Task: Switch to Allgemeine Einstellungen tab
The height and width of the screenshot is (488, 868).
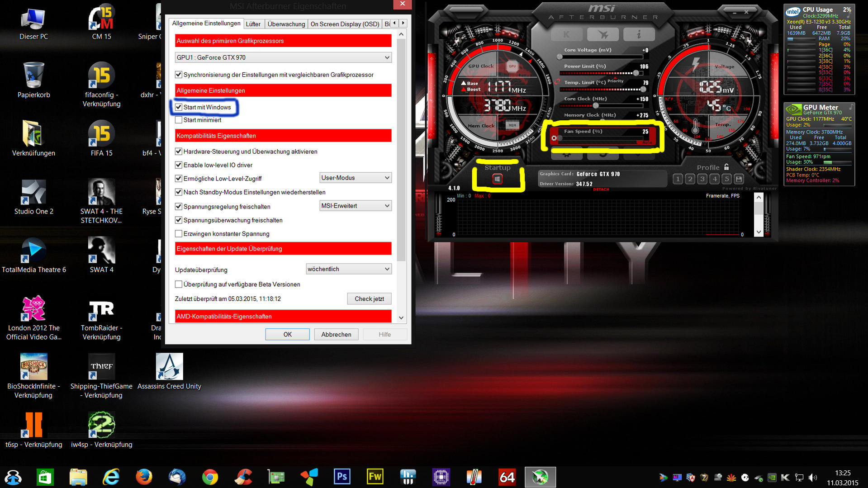Action: point(206,23)
